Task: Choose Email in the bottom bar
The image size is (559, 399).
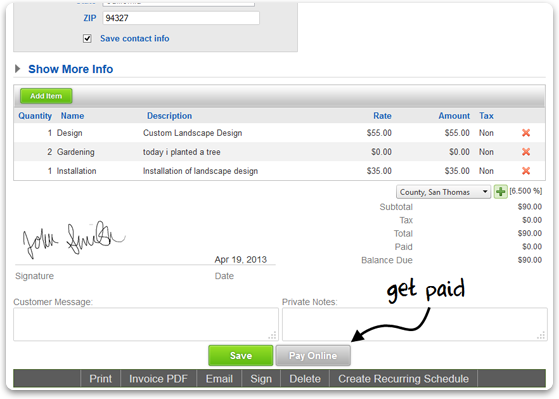Action: click(219, 379)
